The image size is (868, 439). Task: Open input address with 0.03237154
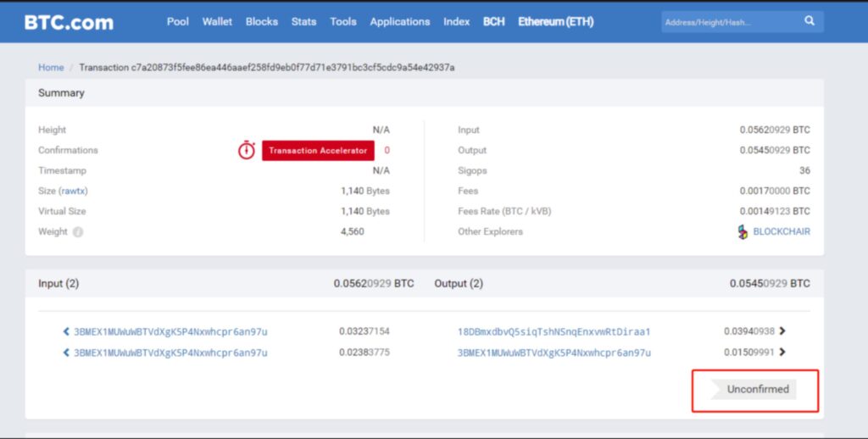[170, 331]
